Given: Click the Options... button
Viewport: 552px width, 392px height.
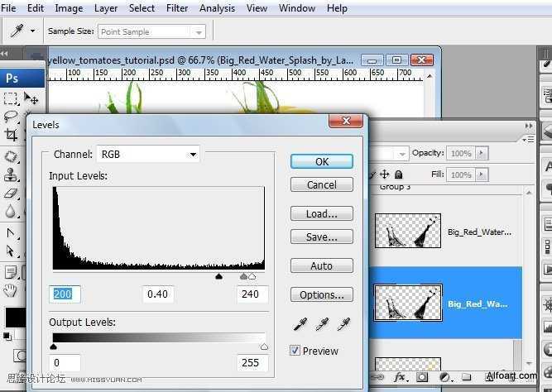Looking at the screenshot, I should point(322,295).
